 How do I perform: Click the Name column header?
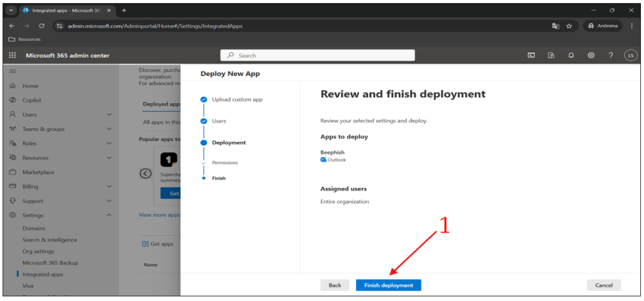[x=151, y=265]
